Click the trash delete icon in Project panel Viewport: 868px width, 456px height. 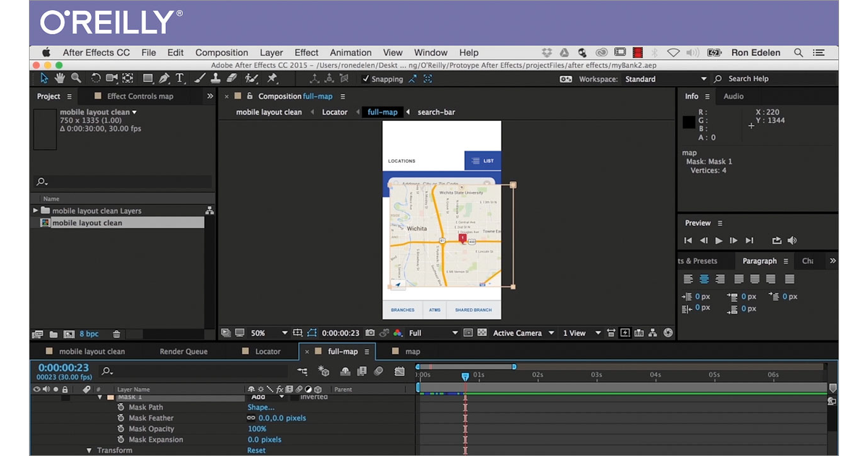click(116, 334)
